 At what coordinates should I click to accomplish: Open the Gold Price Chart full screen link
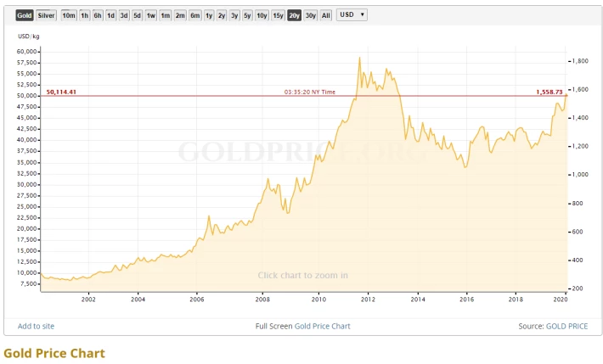click(x=322, y=326)
